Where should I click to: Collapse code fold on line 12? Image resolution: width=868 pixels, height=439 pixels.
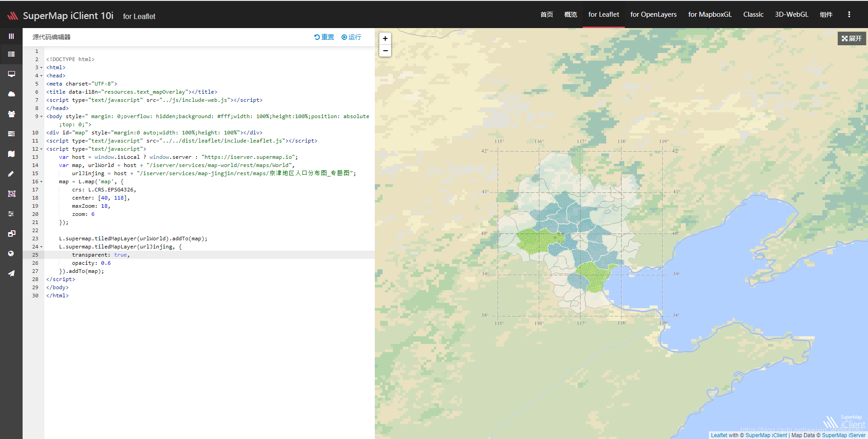tap(42, 149)
